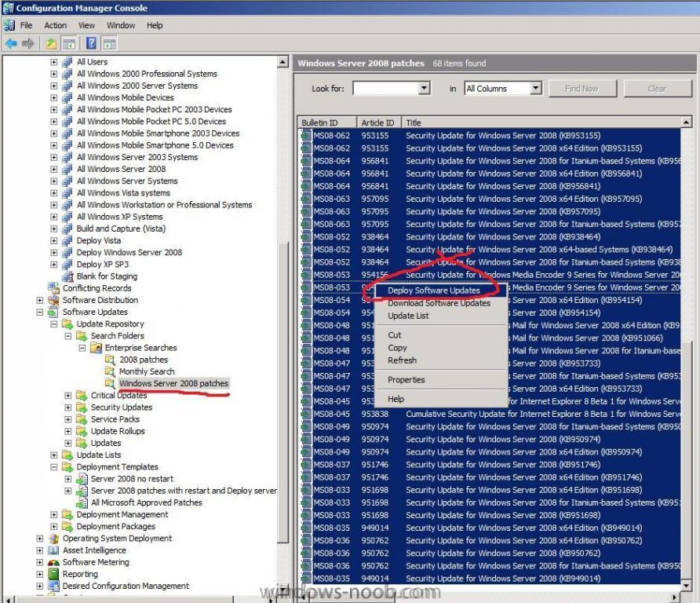Select the Deploy Windows Server 2008 collection
The image size is (700, 603).
tap(129, 252)
